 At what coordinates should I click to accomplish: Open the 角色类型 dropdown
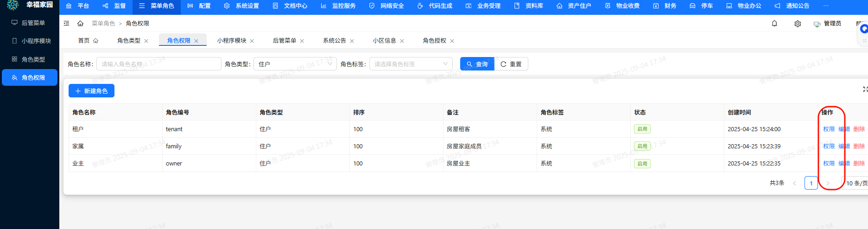point(295,64)
